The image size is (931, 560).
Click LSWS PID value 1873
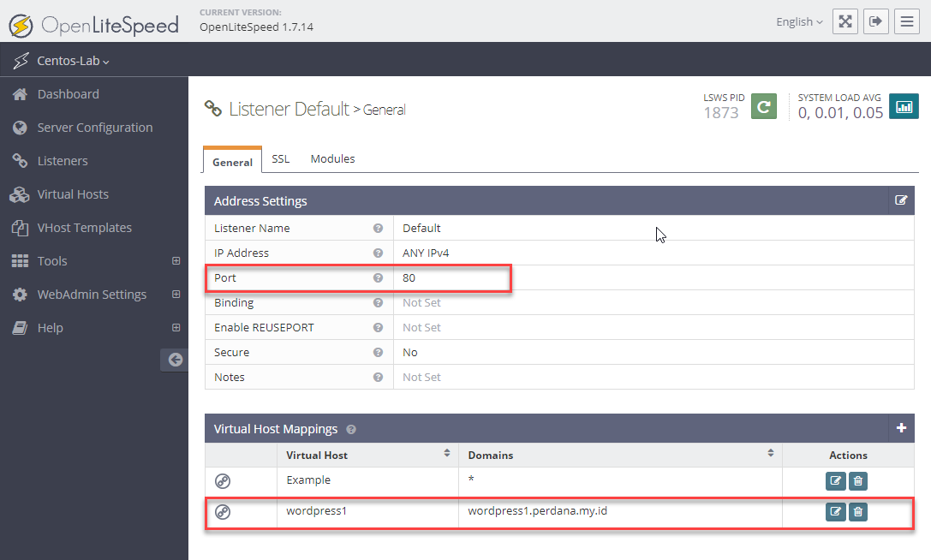(x=721, y=113)
